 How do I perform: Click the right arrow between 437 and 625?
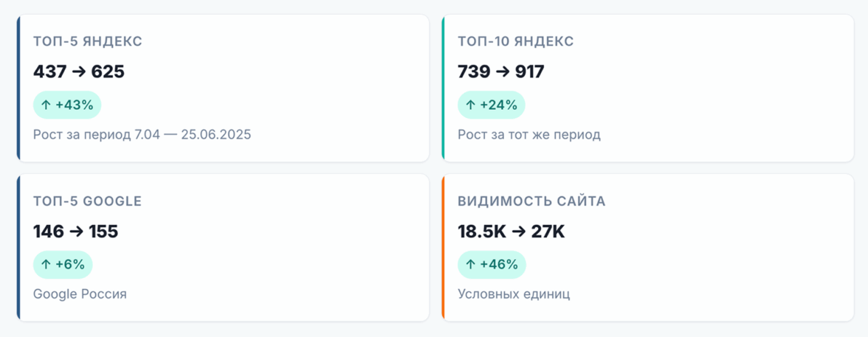78,72
